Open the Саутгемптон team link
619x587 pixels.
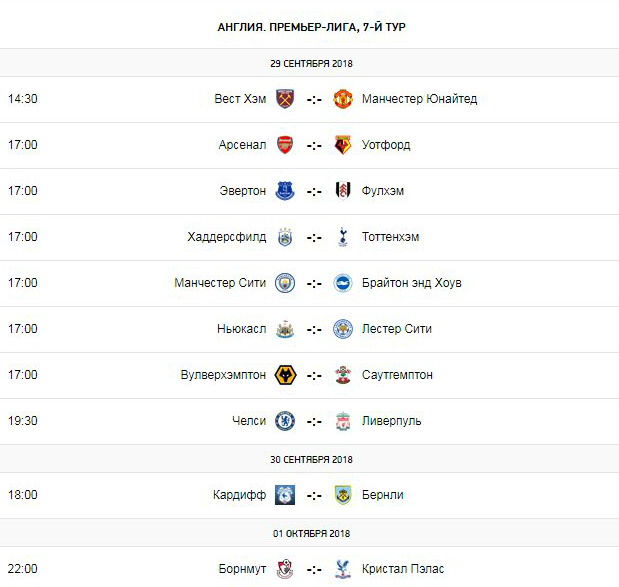pos(397,375)
